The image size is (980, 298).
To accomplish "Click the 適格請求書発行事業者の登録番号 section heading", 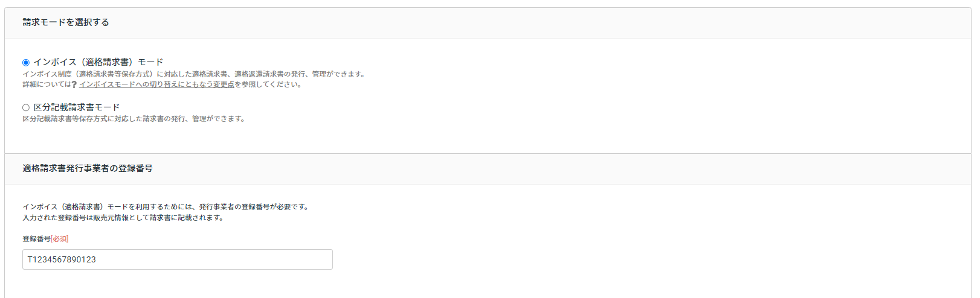I will 88,168.
